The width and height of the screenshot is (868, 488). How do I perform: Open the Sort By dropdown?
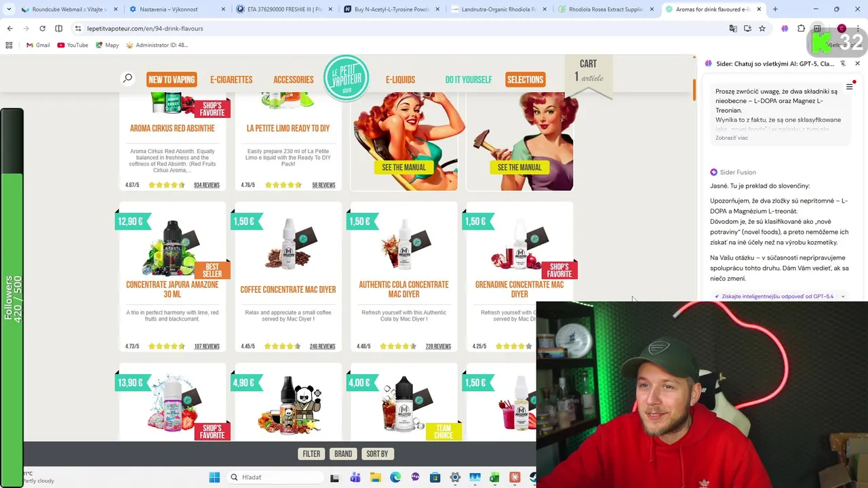click(377, 453)
